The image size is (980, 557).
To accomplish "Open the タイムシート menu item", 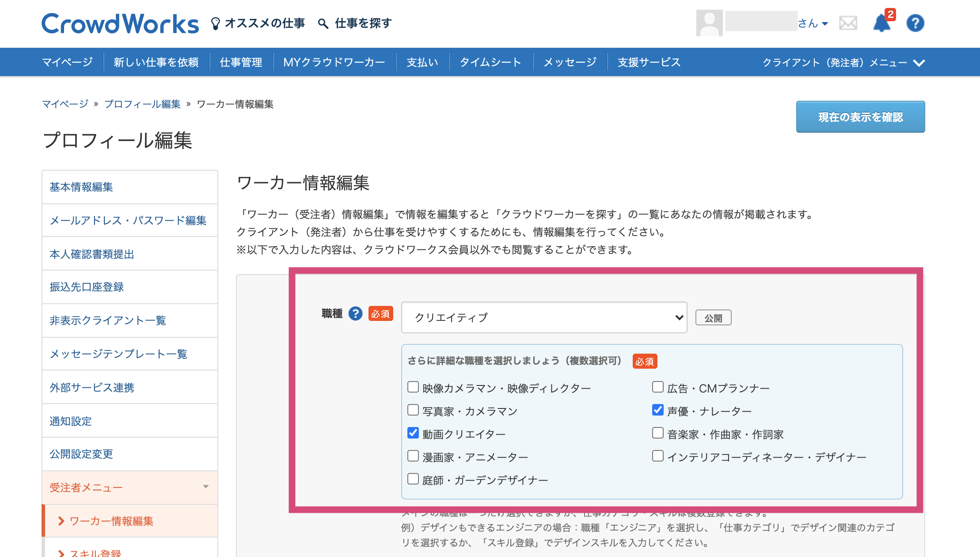I will [x=490, y=62].
